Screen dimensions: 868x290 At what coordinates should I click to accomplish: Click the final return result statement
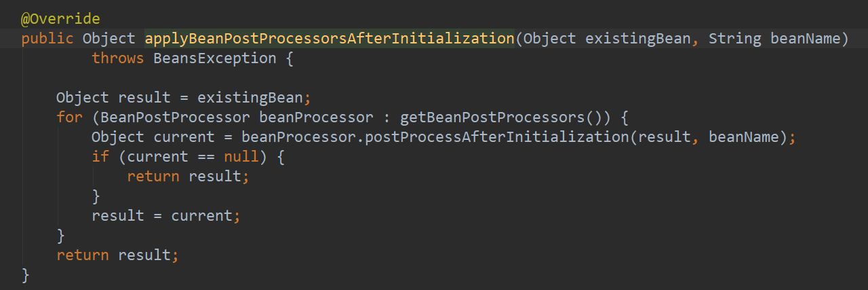pos(118,255)
